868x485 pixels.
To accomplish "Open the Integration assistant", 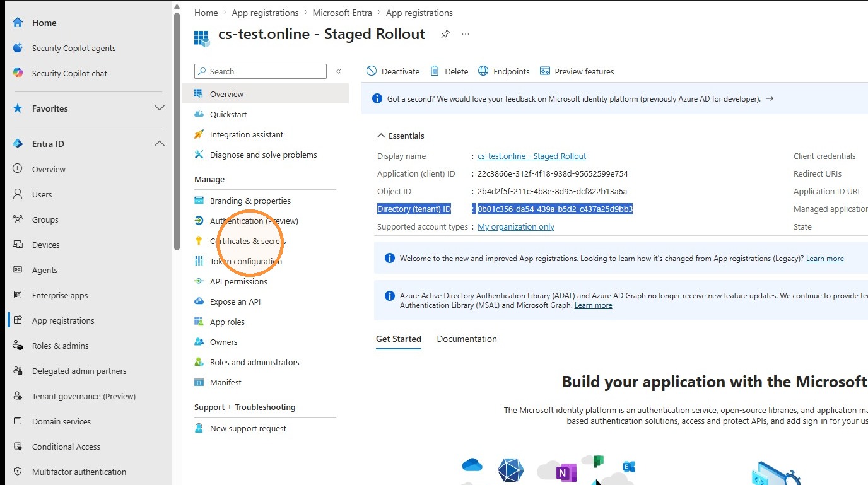I will (247, 134).
